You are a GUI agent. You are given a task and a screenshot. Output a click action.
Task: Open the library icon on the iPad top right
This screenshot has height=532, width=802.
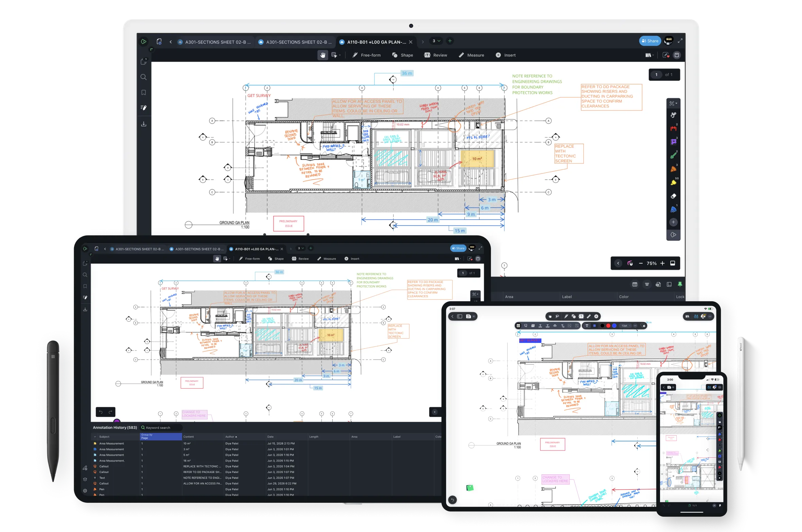click(x=687, y=316)
